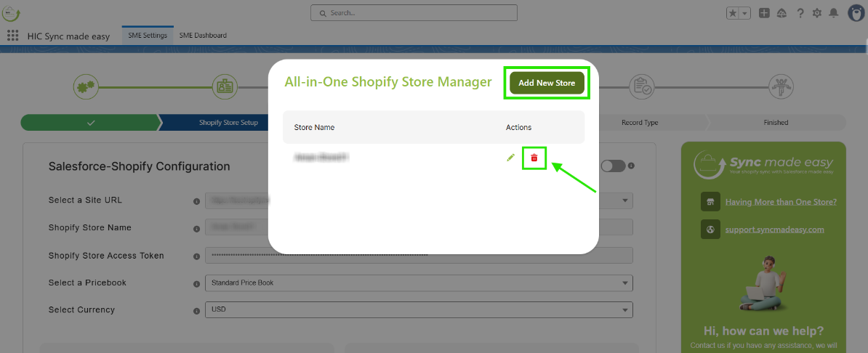This screenshot has width=868, height=353.
Task: Switch to the SME Settings tab
Action: tap(148, 36)
